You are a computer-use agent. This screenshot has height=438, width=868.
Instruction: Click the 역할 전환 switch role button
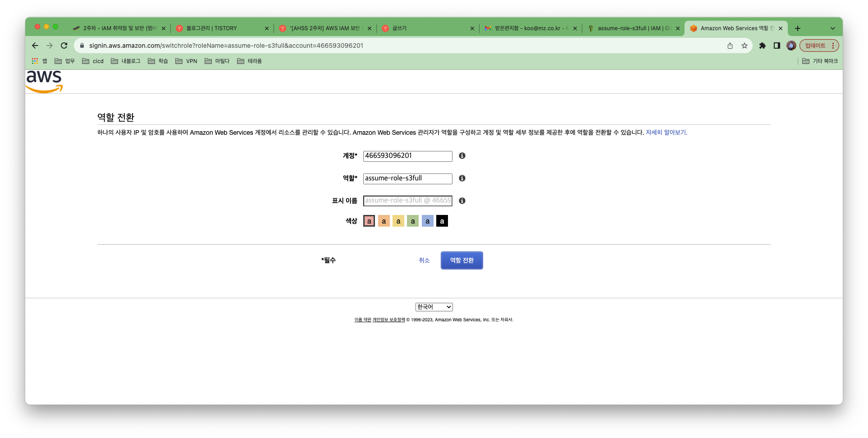click(461, 260)
